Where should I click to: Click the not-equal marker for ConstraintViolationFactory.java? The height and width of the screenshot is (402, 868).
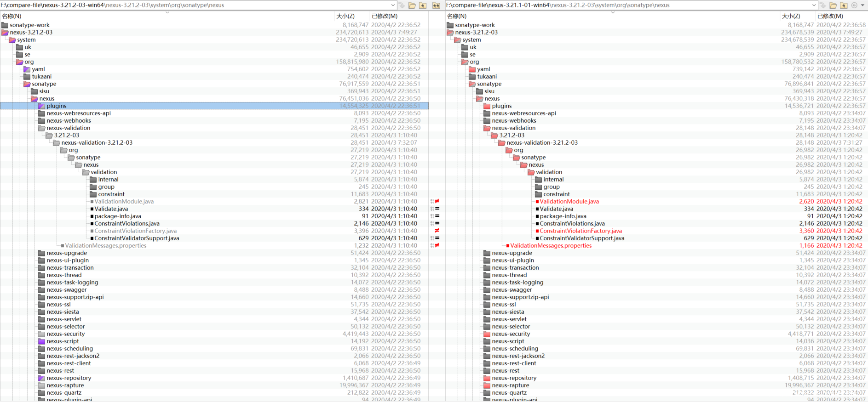[437, 231]
